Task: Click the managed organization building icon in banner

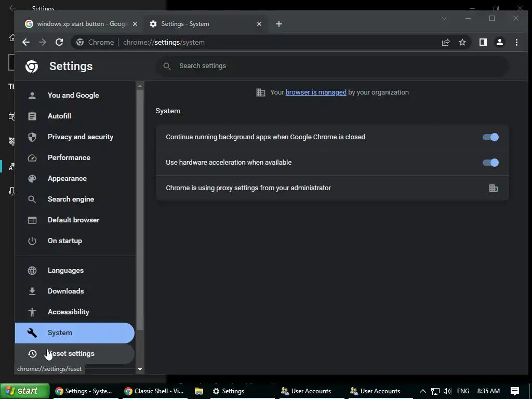Action: [261, 92]
